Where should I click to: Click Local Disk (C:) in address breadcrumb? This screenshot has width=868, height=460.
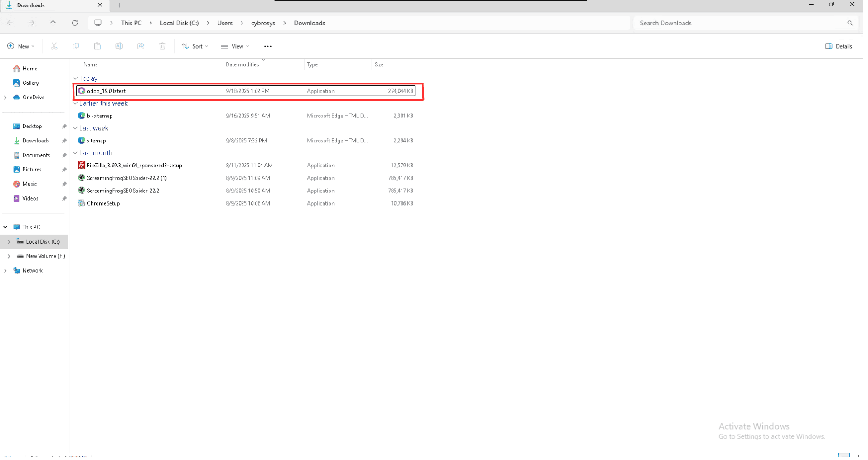(180, 23)
